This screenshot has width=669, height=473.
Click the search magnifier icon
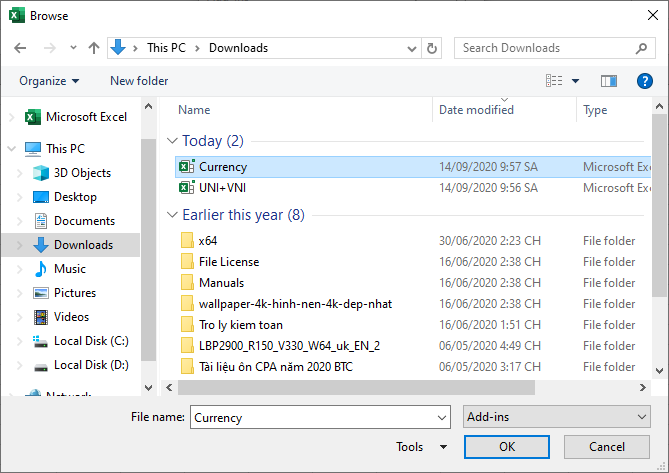pyautogui.click(x=643, y=48)
